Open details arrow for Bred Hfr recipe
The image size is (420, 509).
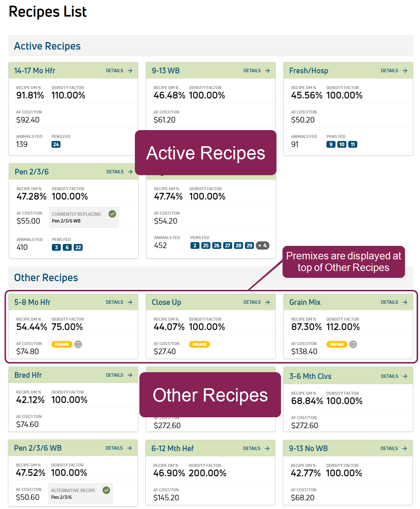130,375
